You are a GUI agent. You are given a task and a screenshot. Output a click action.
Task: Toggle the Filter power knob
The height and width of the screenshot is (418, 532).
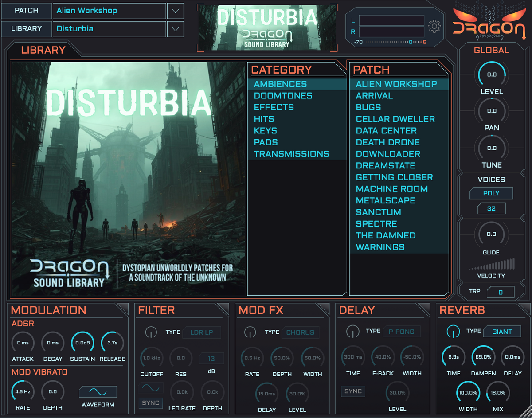tap(151, 332)
